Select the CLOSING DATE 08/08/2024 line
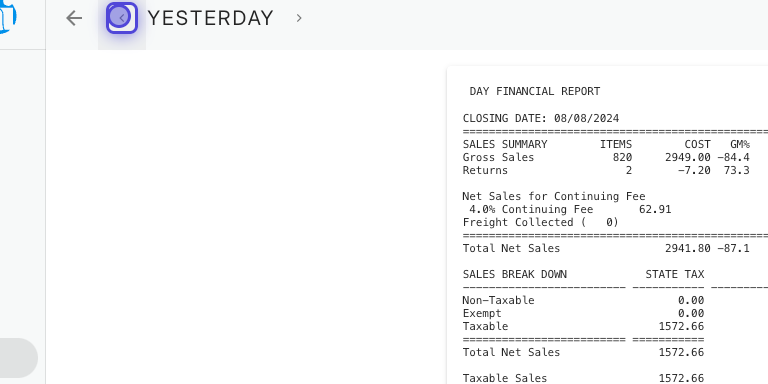The width and height of the screenshot is (768, 384). pos(541,118)
